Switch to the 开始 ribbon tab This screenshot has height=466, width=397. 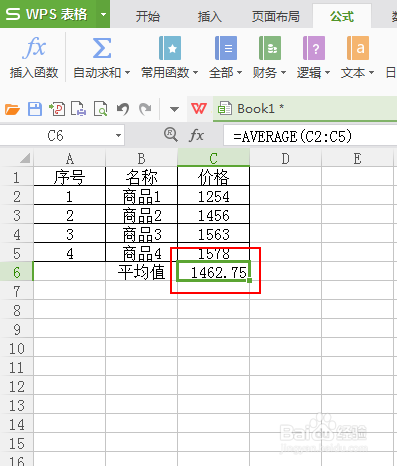point(148,16)
